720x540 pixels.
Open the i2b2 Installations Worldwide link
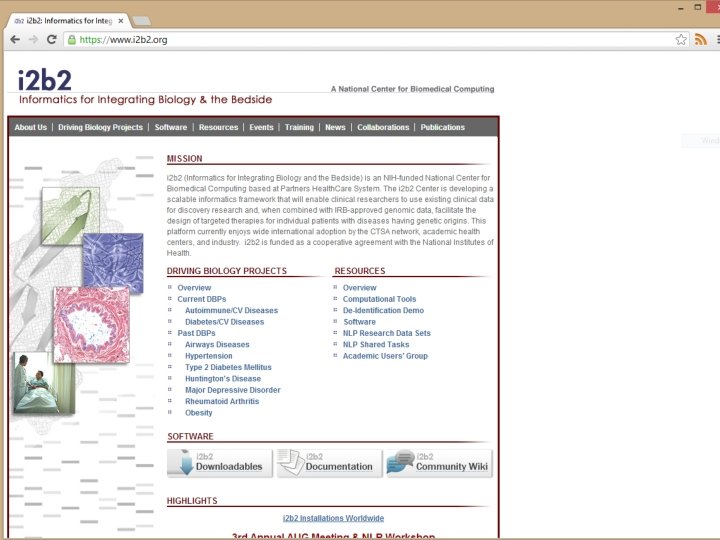[333, 518]
